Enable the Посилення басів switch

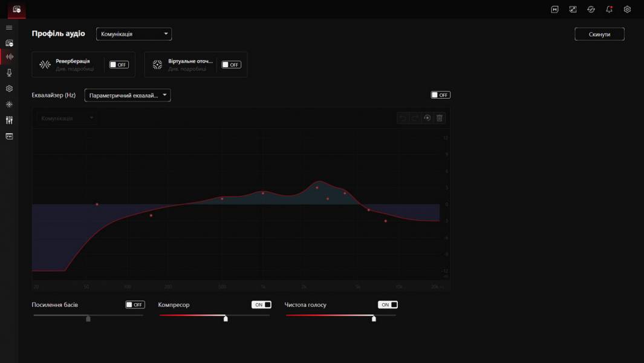135,305
